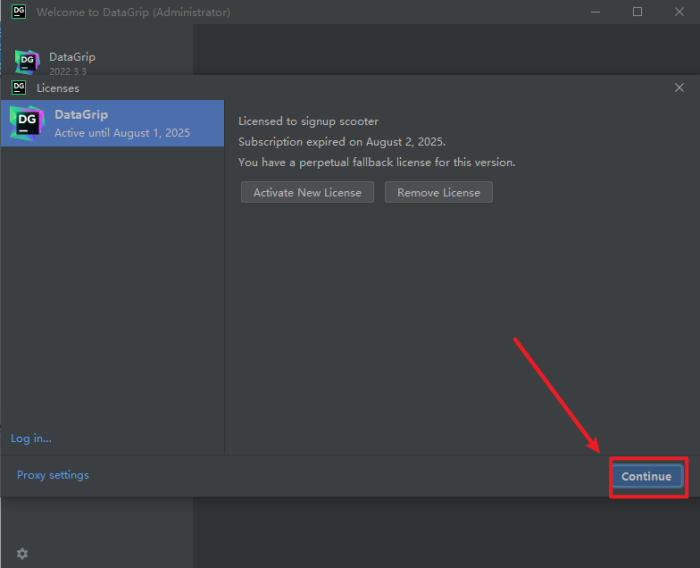Image resolution: width=700 pixels, height=568 pixels.
Task: Open the Log in... link
Action: 31,439
